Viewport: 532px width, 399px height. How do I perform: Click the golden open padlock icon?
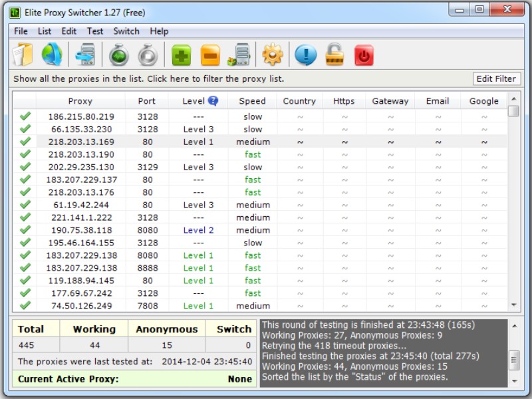coord(334,55)
